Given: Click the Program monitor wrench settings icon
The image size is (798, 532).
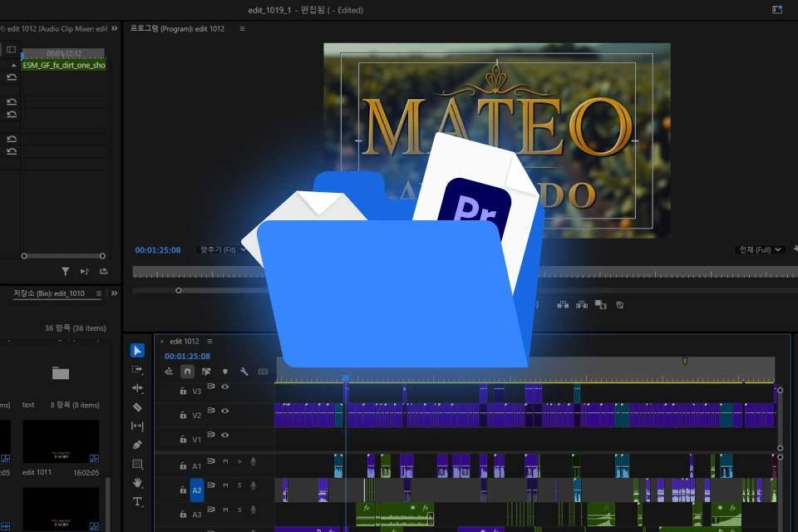Looking at the screenshot, I should point(795,249).
